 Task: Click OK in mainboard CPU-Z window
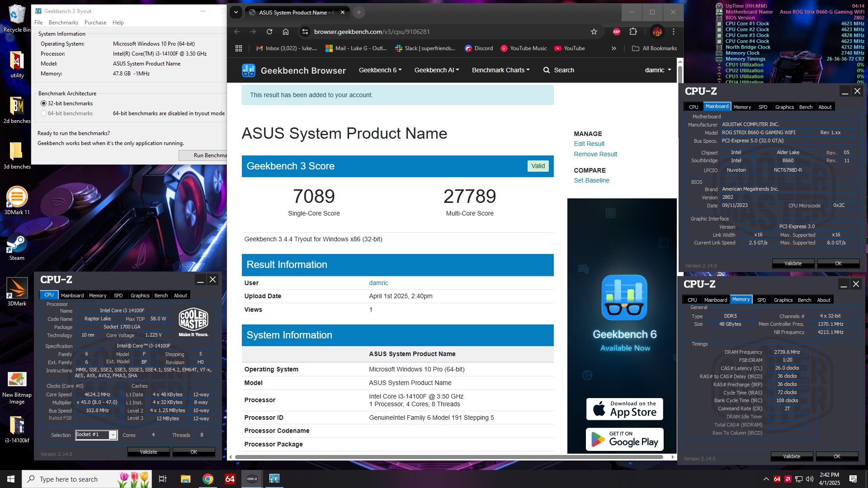coord(838,263)
